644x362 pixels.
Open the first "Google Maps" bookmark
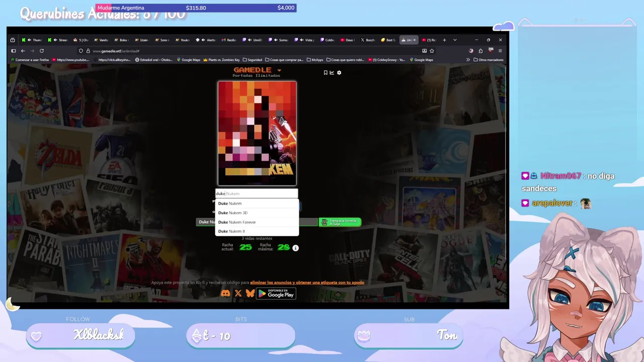pyautogui.click(x=188, y=60)
